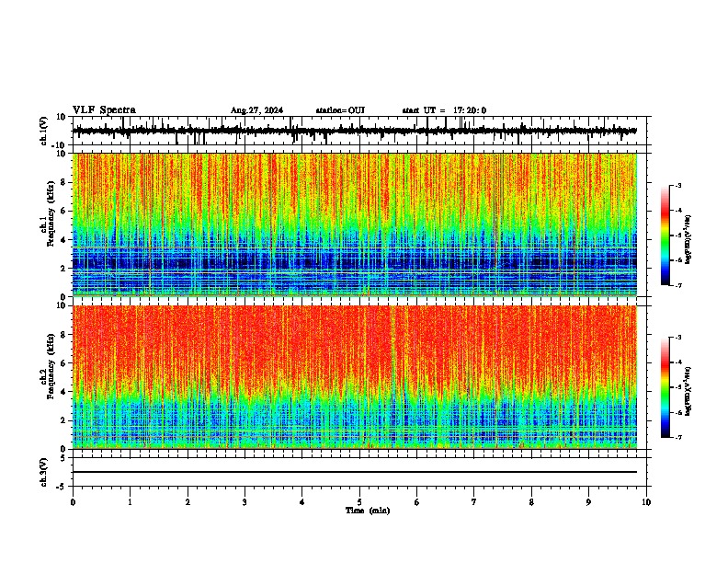Click the ch.3(V) flat line plot

(355, 472)
